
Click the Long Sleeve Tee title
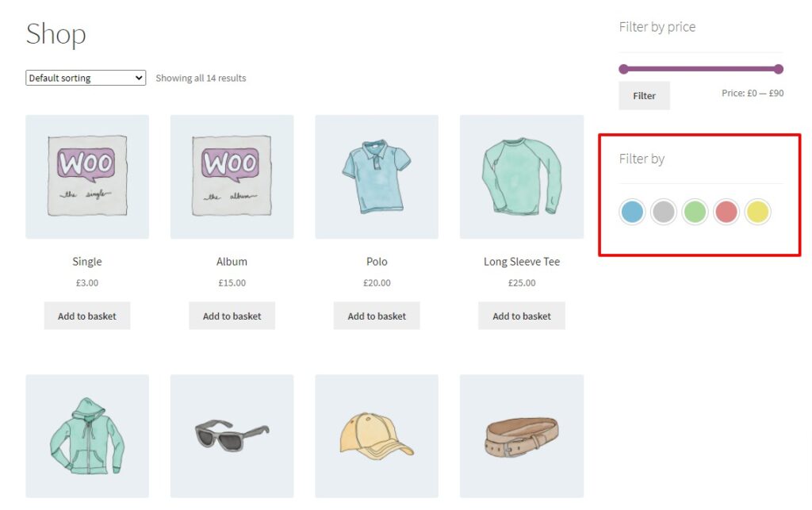(x=521, y=261)
